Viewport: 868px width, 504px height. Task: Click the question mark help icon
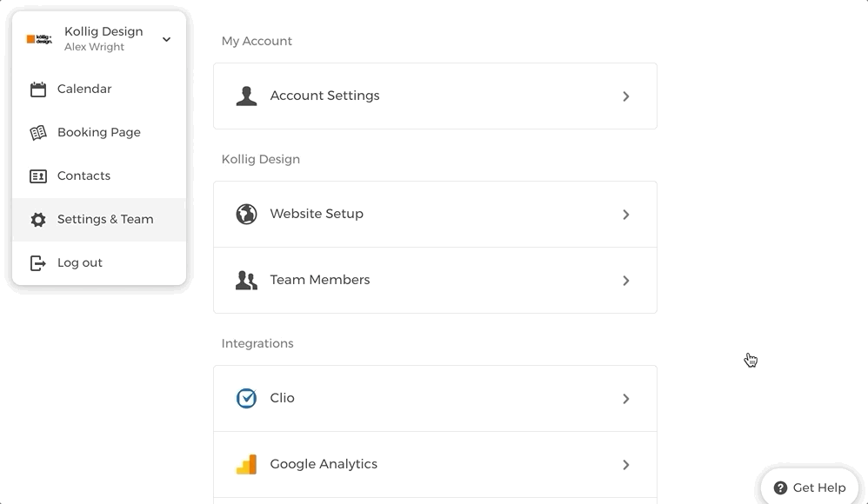[x=780, y=488]
